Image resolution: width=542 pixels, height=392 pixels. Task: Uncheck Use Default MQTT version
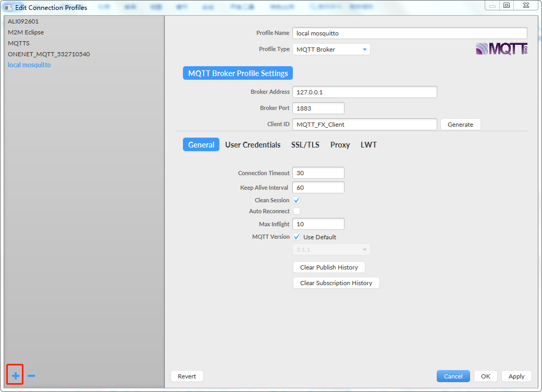click(x=297, y=237)
